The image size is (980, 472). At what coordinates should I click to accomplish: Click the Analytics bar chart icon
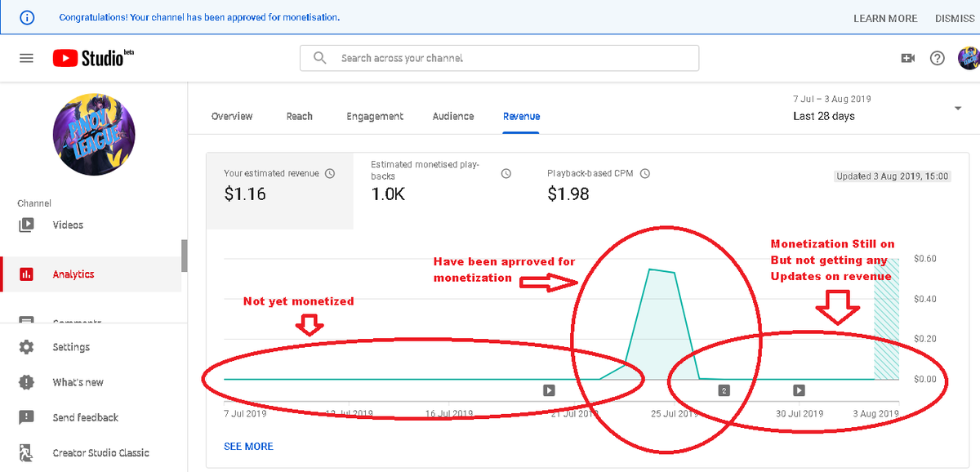click(26, 274)
